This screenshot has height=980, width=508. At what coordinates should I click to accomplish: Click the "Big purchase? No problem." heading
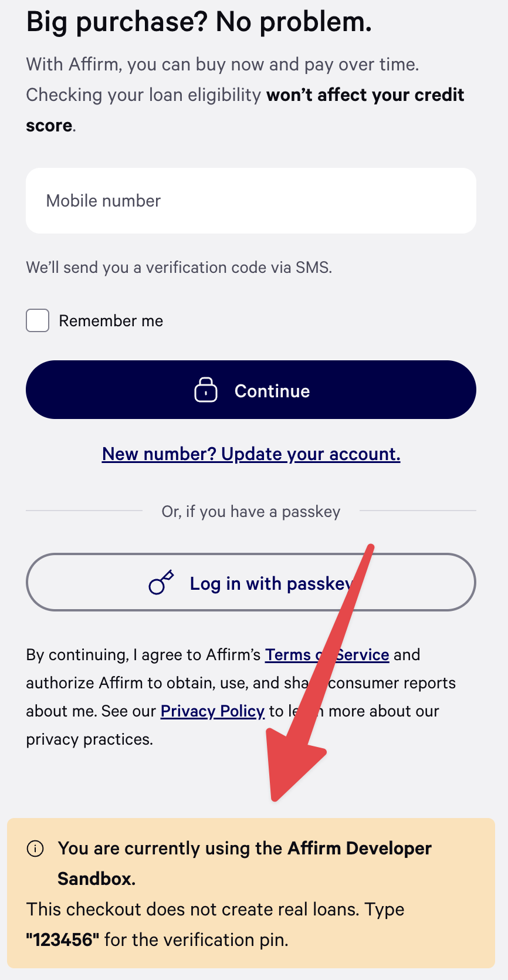[x=199, y=22]
